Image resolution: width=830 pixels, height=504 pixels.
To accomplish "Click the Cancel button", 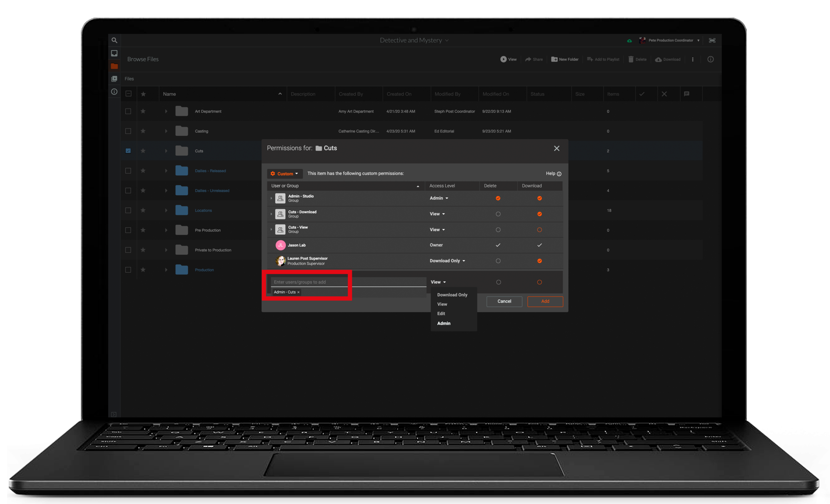I will pos(504,301).
